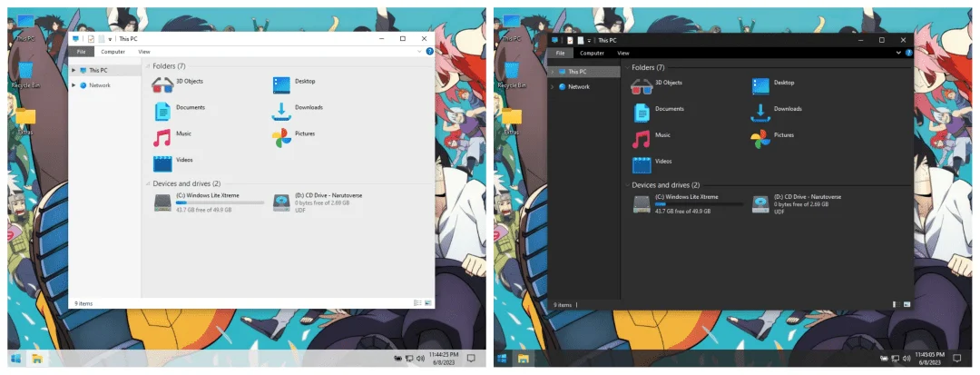The width and height of the screenshot is (980, 375).
Task: Open Computer tab in dark window
Action: pos(592,54)
